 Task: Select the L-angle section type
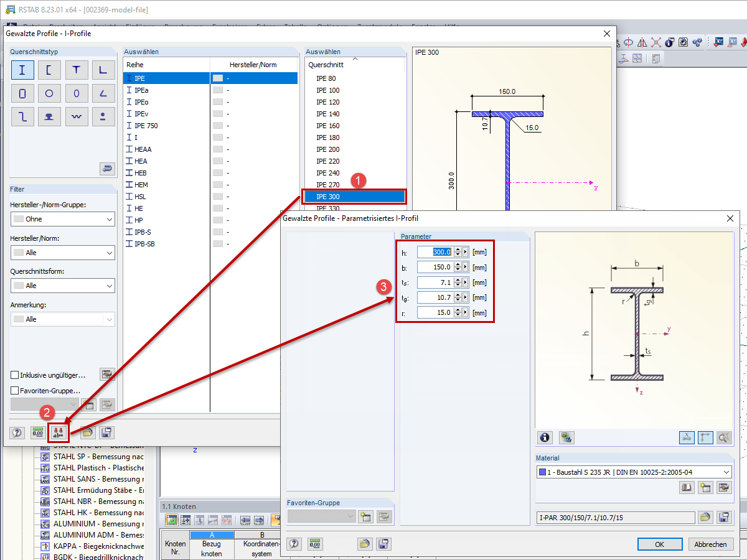point(103,70)
